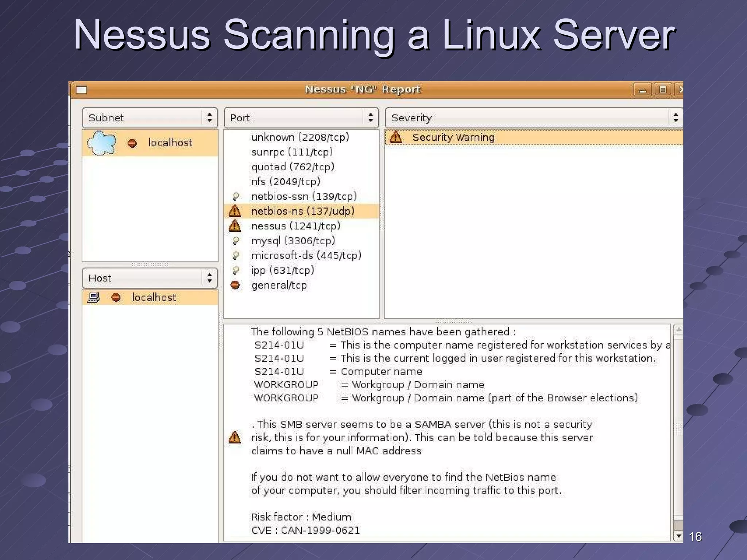Click the warning triangle beside nessus port

pos(235,226)
